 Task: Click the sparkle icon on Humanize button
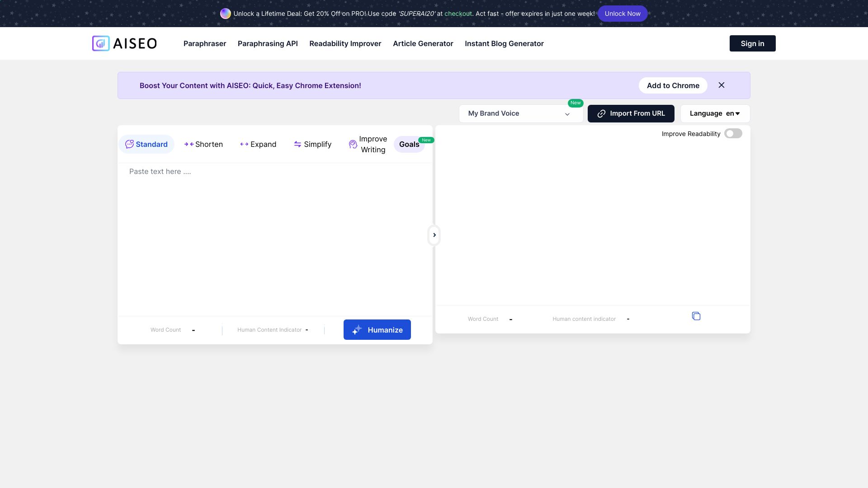[357, 329]
